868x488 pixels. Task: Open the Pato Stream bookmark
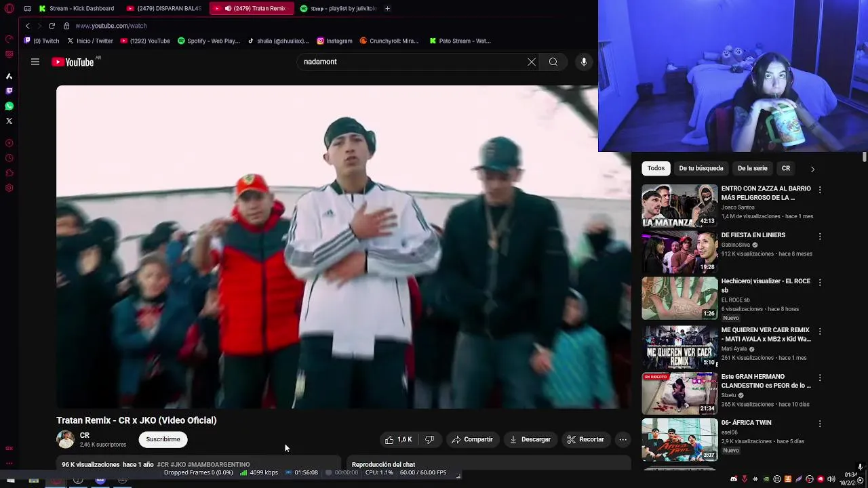coord(460,41)
